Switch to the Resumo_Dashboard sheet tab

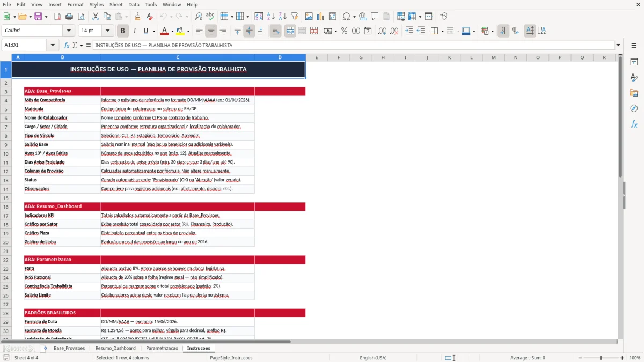click(115, 348)
